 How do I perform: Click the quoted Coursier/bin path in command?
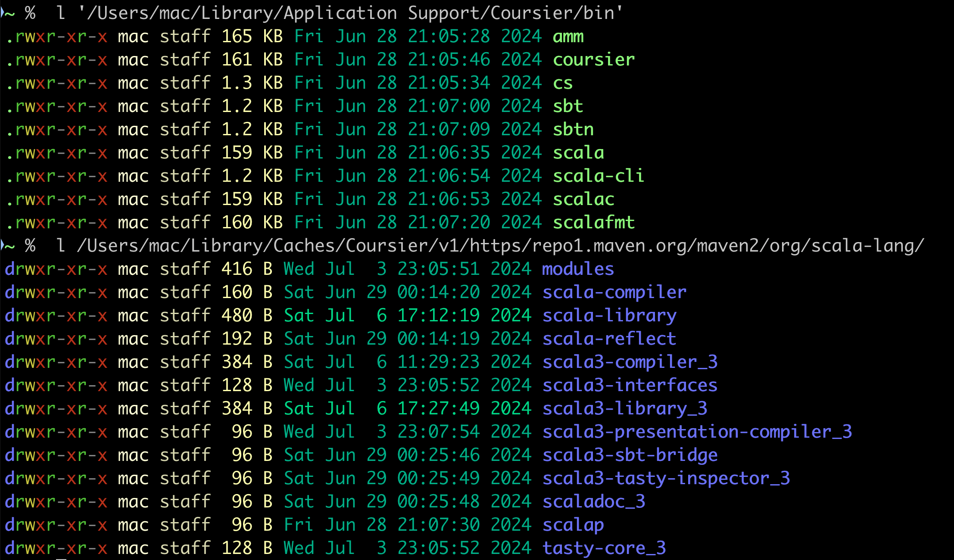350,14
